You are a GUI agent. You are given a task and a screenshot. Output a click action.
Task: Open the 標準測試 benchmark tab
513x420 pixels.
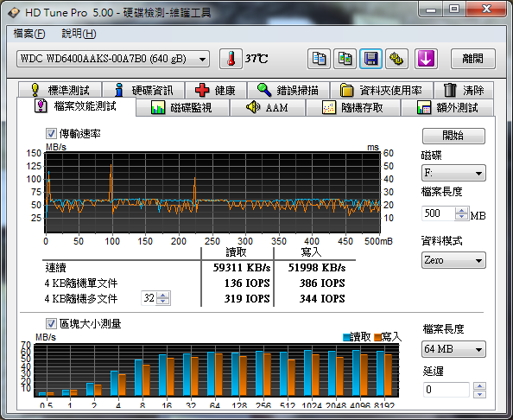pyautogui.click(x=60, y=90)
